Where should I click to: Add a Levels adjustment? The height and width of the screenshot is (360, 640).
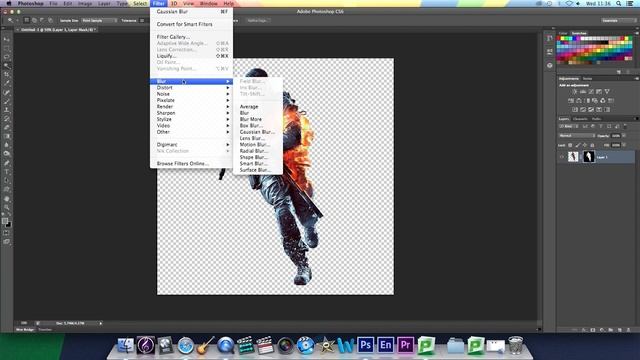pos(583,92)
